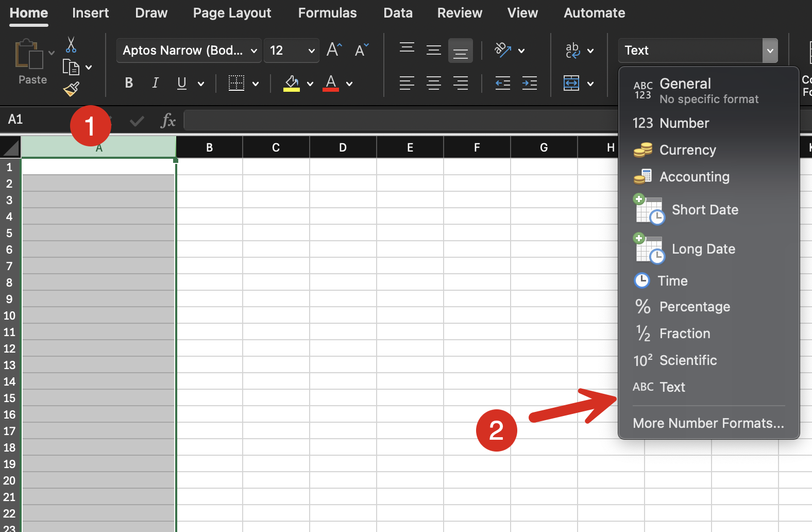Apply the yellow fill color
Image resolution: width=812 pixels, height=532 pixels.
(x=292, y=83)
